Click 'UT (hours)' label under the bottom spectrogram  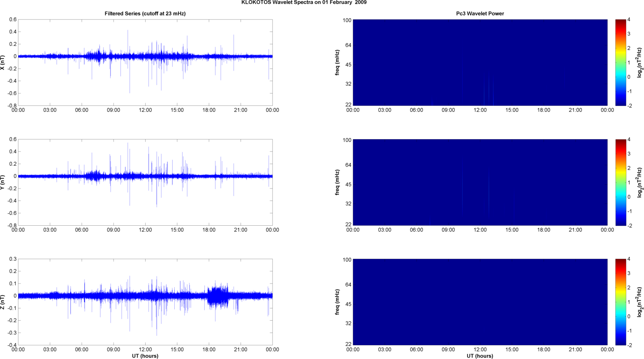coord(480,356)
